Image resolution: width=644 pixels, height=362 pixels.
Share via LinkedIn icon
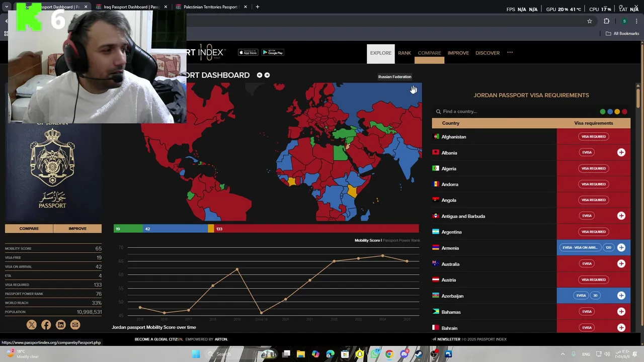point(61,325)
